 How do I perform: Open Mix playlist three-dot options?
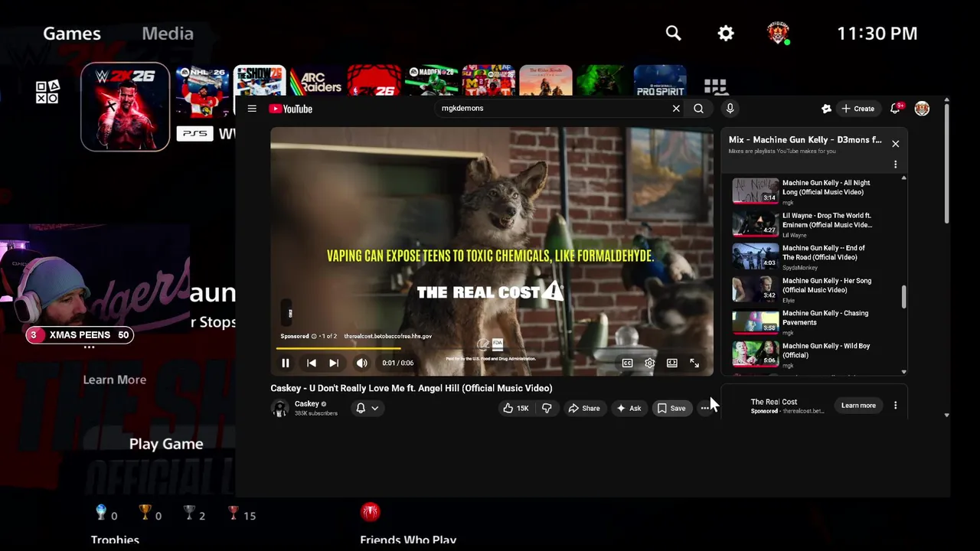pos(895,165)
